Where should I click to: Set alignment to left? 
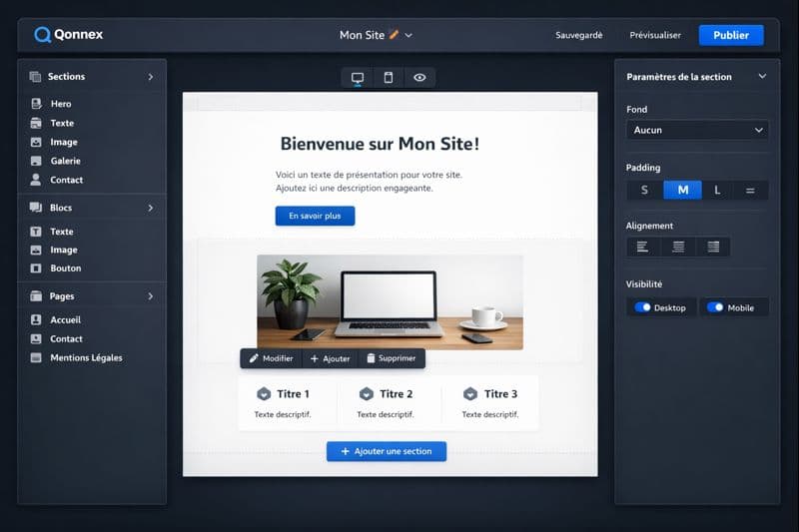tap(642, 247)
